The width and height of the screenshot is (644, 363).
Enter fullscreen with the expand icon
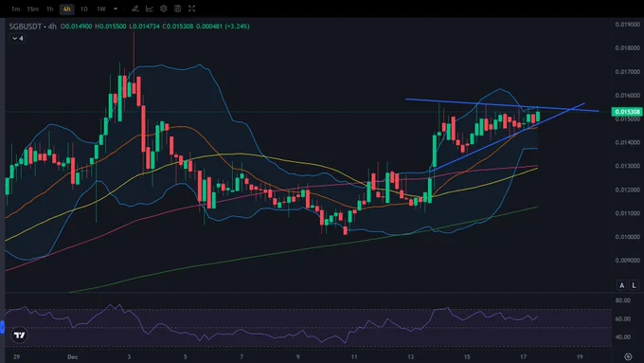point(192,9)
